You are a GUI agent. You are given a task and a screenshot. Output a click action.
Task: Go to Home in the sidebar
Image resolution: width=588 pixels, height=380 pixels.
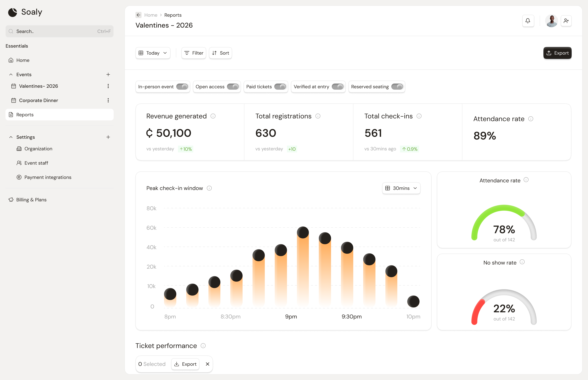click(x=60, y=60)
